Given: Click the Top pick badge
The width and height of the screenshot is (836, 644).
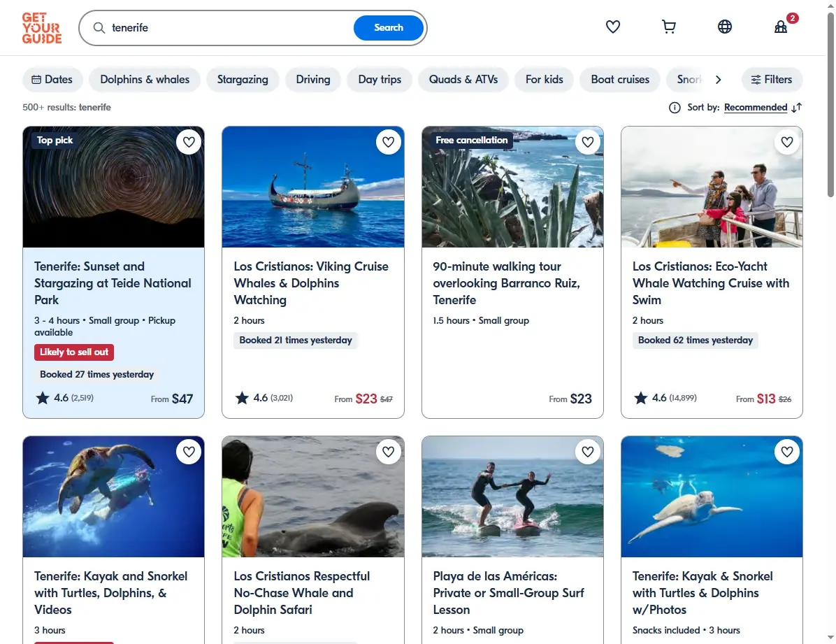Looking at the screenshot, I should pos(55,141).
